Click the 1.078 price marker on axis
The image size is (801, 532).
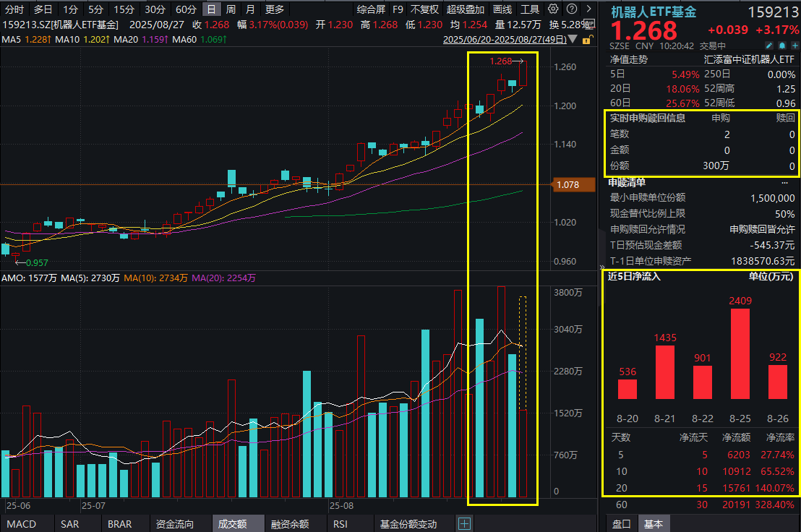coord(568,185)
